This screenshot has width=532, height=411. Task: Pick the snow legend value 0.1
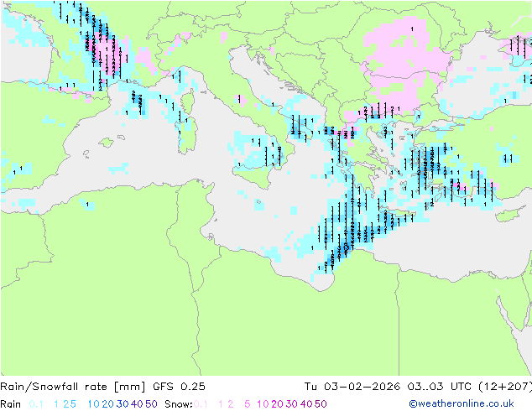coord(201,404)
